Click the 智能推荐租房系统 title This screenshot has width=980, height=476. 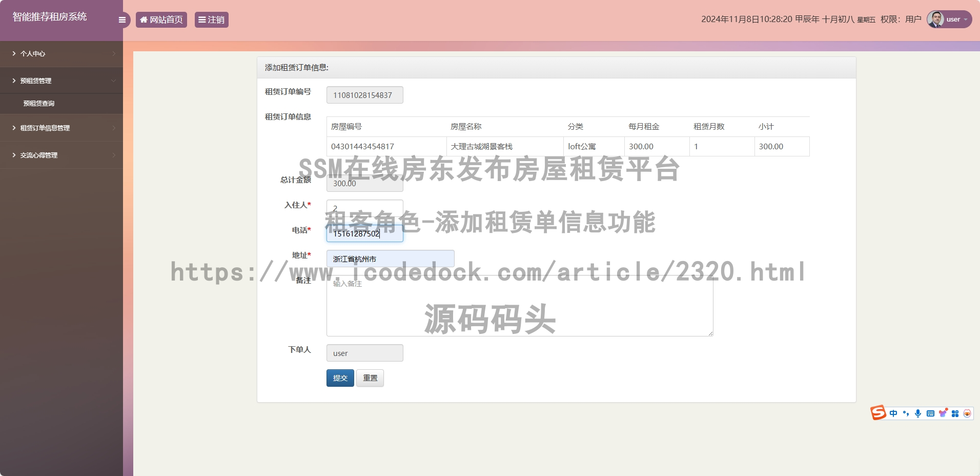[50, 17]
